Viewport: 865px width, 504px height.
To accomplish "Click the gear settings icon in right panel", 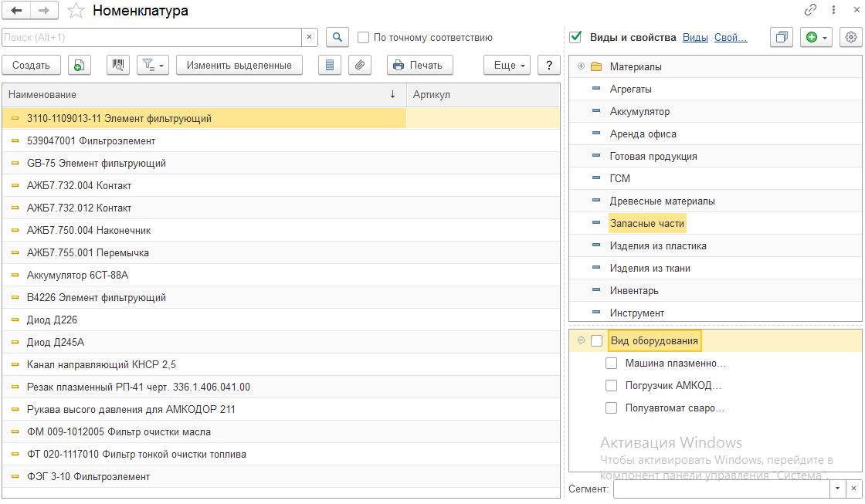I will 851,37.
